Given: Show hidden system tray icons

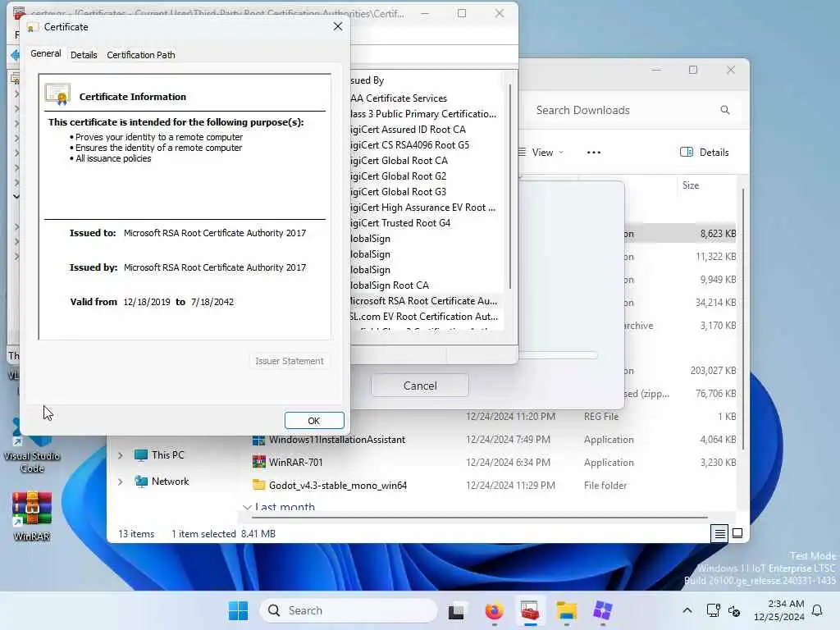Looking at the screenshot, I should (x=687, y=610).
